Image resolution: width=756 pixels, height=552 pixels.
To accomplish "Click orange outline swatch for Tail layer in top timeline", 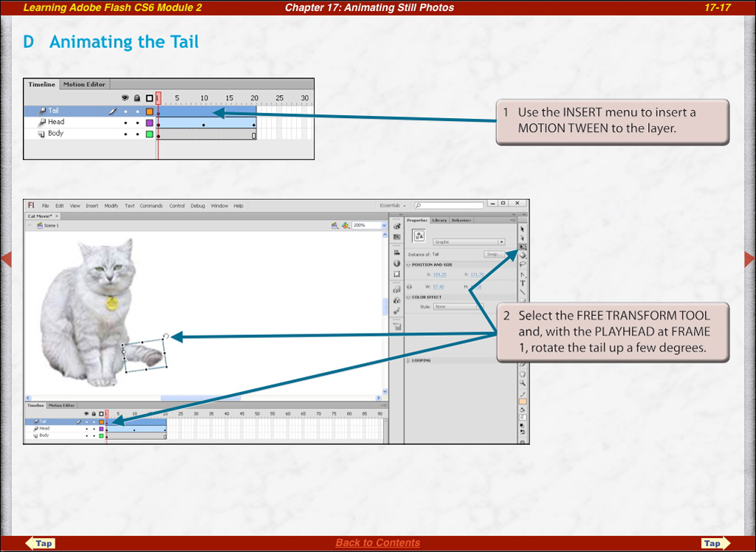I will click(x=149, y=111).
